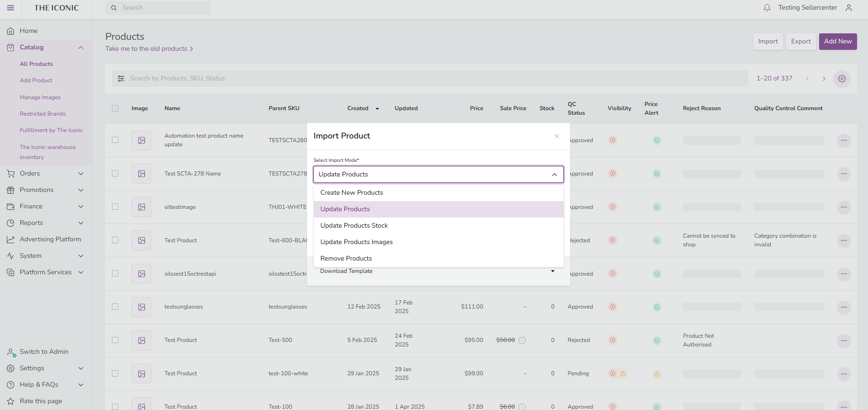
Task: Click the Export button
Action: [x=801, y=42]
